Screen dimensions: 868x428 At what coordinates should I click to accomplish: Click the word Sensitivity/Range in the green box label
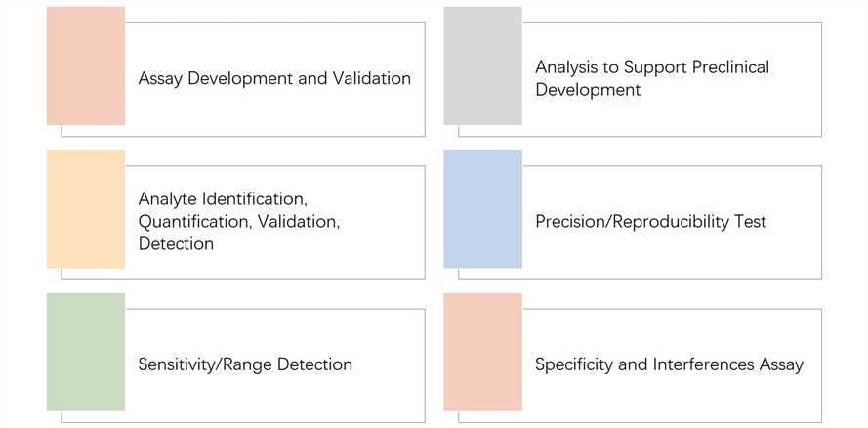(x=192, y=364)
